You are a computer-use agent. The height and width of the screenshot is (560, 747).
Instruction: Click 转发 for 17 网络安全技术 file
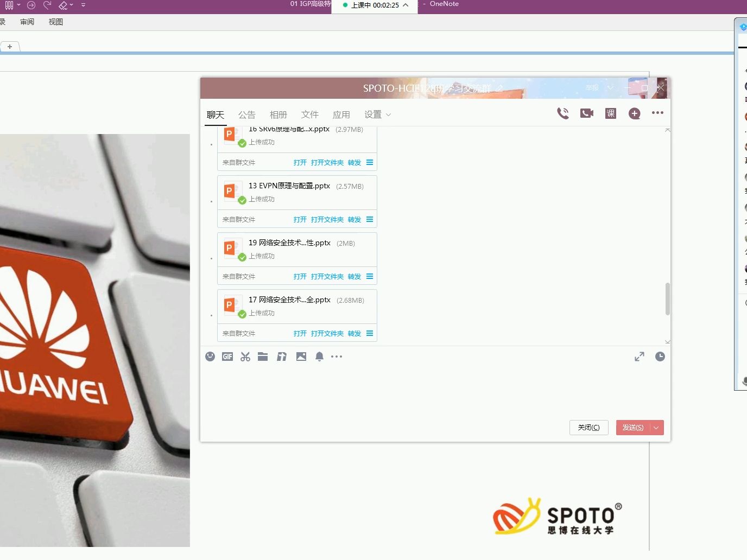354,333
